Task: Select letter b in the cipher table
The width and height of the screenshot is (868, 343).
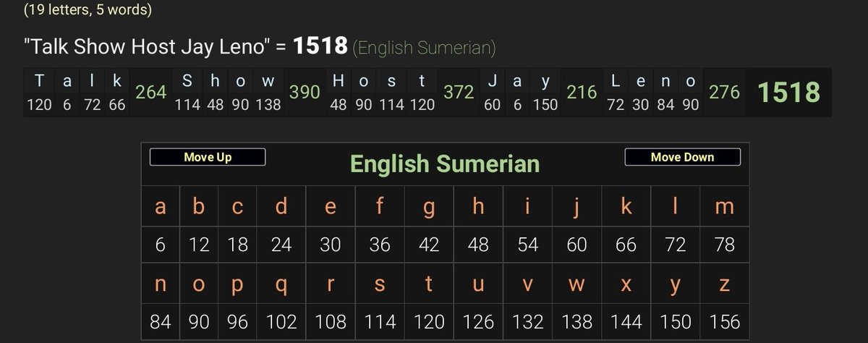Action: (x=199, y=207)
